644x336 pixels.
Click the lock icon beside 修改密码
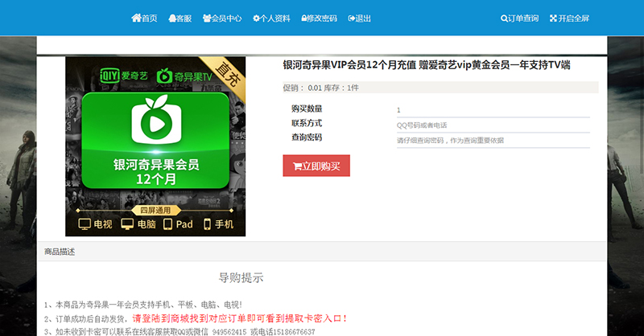[304, 18]
